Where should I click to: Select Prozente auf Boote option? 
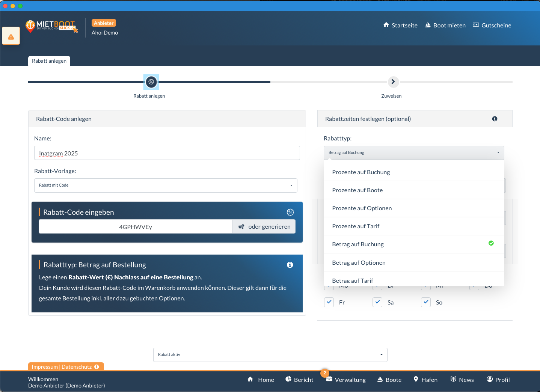(x=357, y=190)
